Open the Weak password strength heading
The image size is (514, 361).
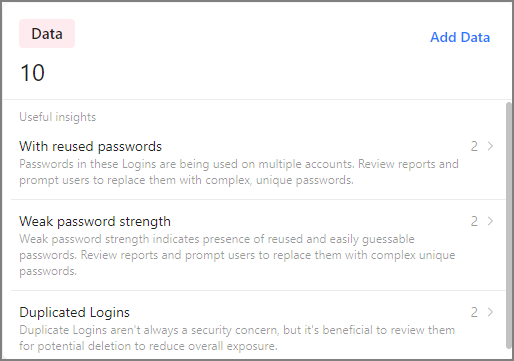pos(95,221)
